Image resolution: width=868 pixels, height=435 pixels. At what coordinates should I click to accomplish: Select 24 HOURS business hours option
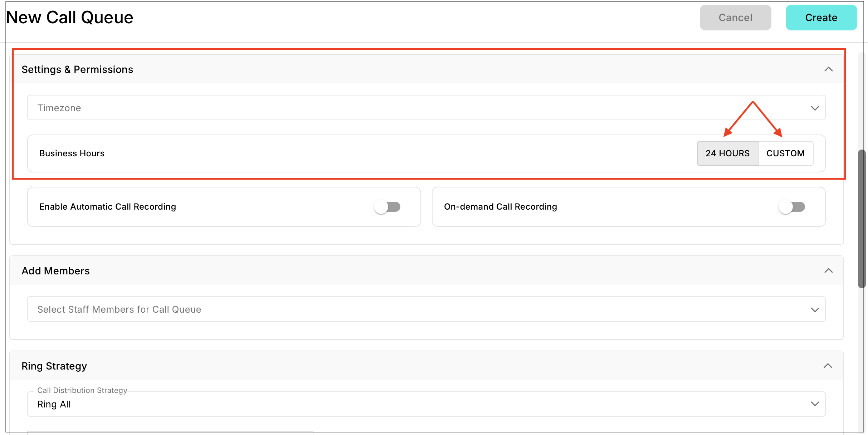(x=727, y=153)
